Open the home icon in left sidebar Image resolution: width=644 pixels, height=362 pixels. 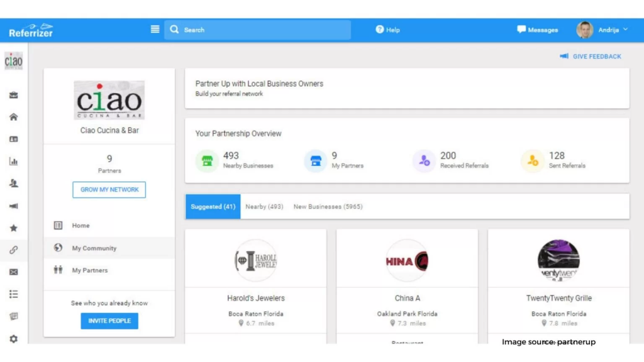[14, 117]
